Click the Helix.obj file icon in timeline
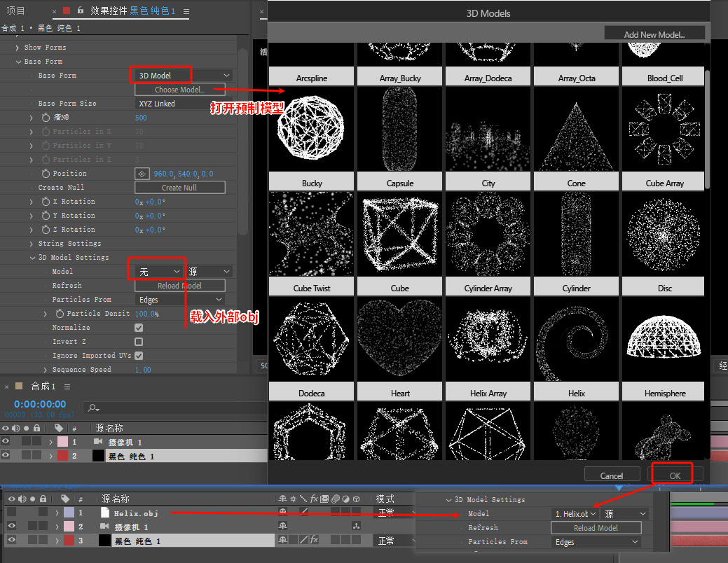The image size is (728, 563). 105,513
